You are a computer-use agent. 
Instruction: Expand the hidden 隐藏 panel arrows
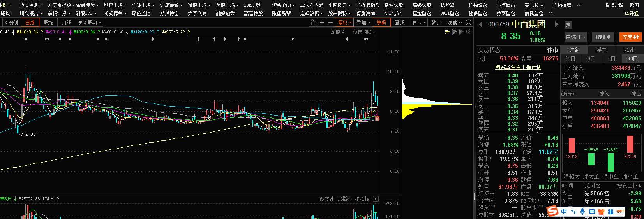click(460, 23)
